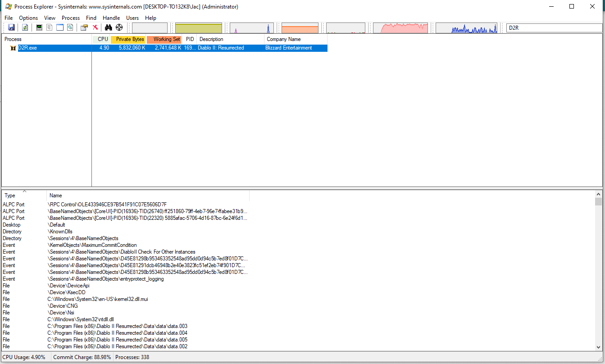Open the Options menu
605x364 pixels.
tap(28, 18)
